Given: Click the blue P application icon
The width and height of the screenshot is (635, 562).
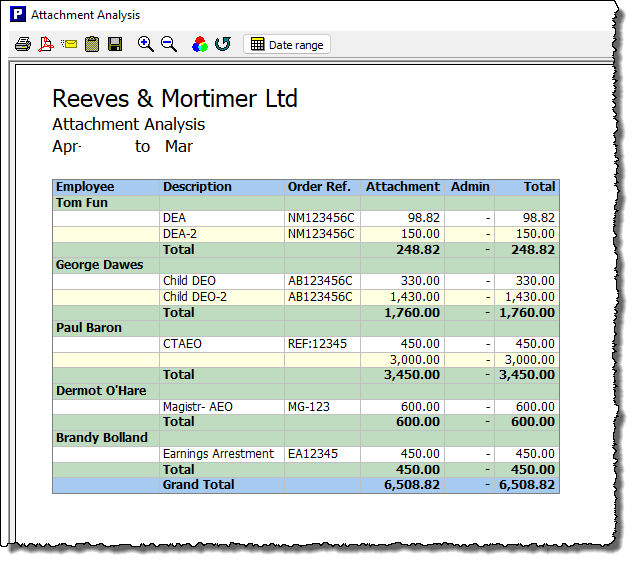Looking at the screenshot, I should click(x=18, y=14).
